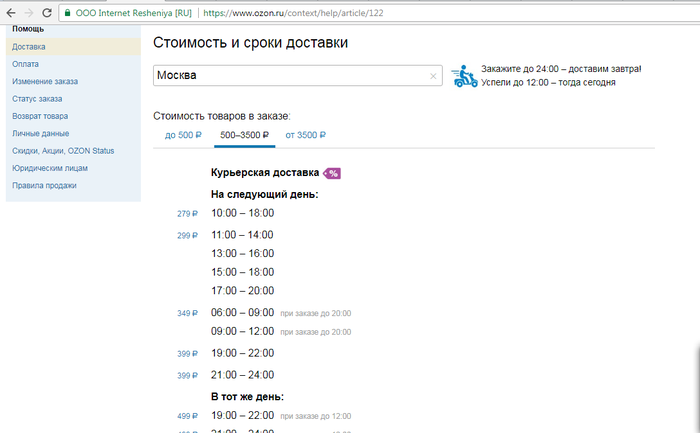Screen dimensions: 700x433
Task: Click 'Стоимость товаров в заказе:' label
Action: pyautogui.click(x=222, y=117)
